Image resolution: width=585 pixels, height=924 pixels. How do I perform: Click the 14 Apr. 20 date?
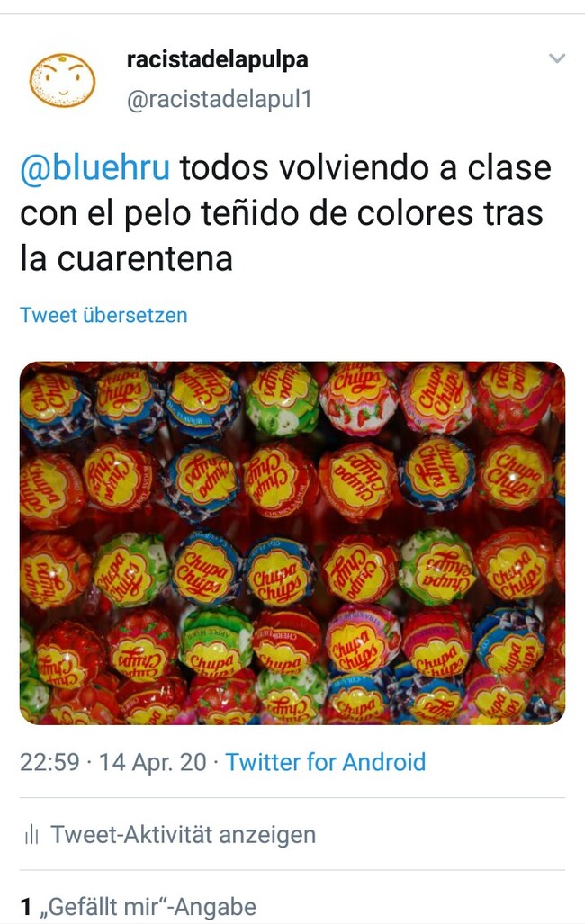(x=153, y=762)
